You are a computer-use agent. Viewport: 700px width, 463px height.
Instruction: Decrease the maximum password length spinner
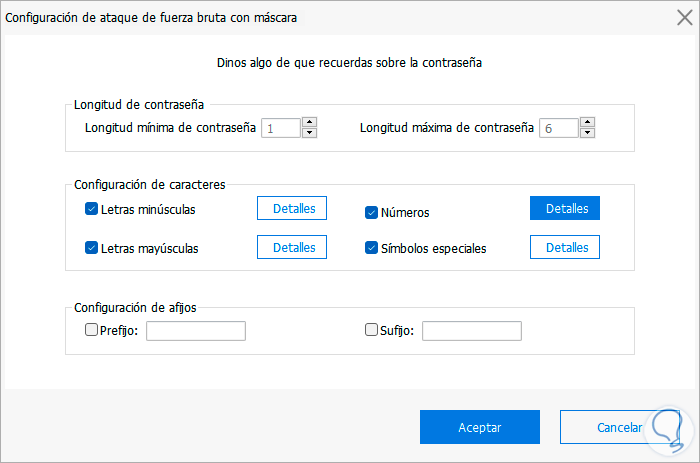pyautogui.click(x=587, y=133)
